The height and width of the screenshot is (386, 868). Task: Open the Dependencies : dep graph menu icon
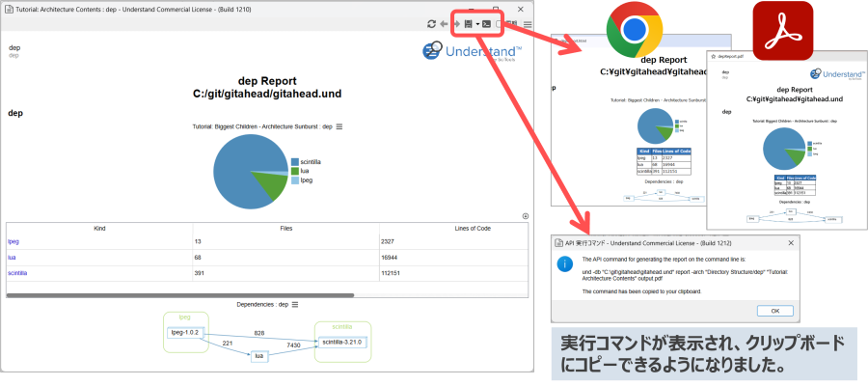295,305
